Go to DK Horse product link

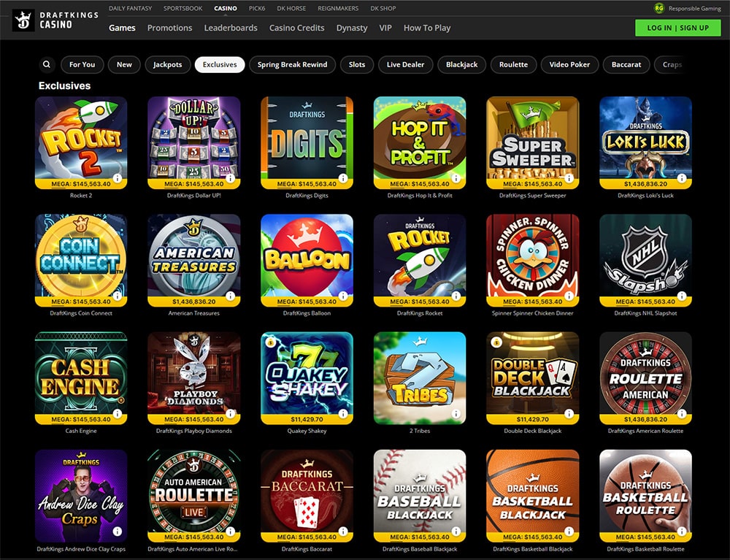[291, 8]
